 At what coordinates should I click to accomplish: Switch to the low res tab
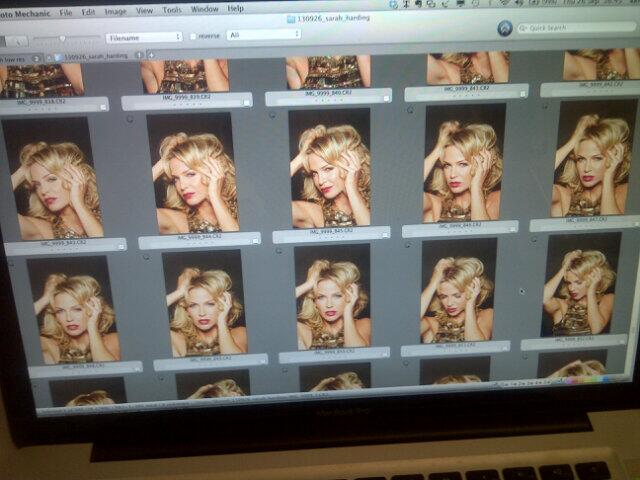20,59
